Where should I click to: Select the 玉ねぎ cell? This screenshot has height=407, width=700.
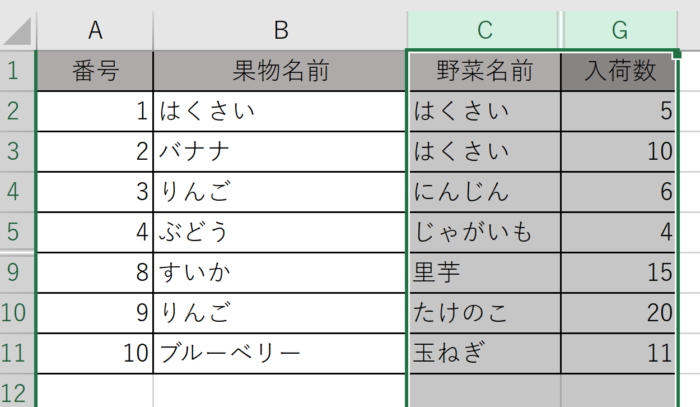click(x=484, y=352)
